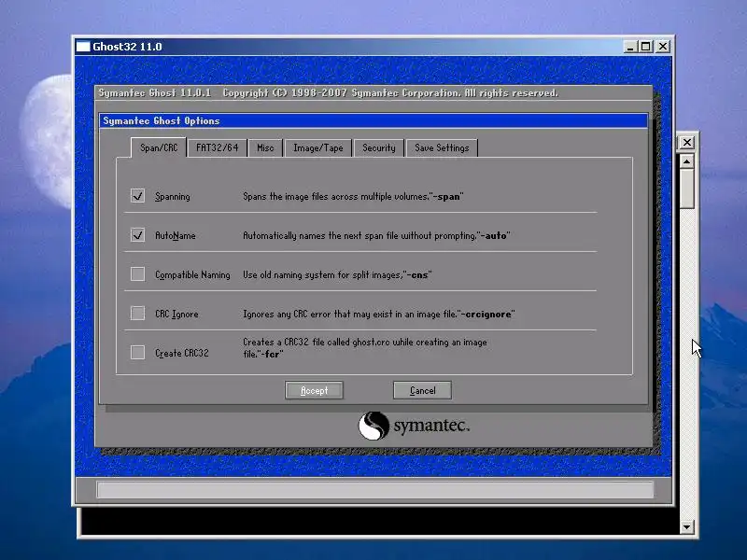Switch to the Image/Tape tab
The height and width of the screenshot is (560, 747).
pyautogui.click(x=318, y=148)
